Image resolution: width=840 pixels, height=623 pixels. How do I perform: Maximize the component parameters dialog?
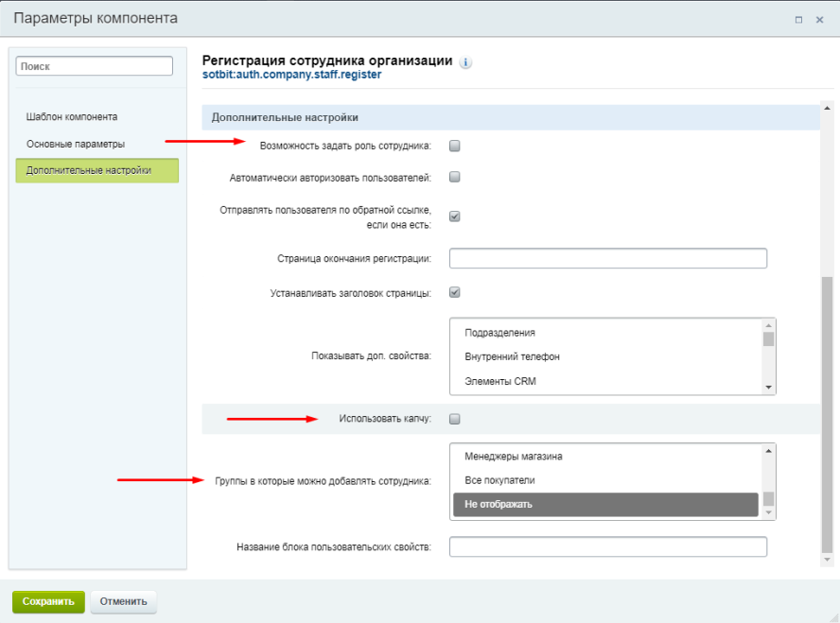(x=798, y=20)
